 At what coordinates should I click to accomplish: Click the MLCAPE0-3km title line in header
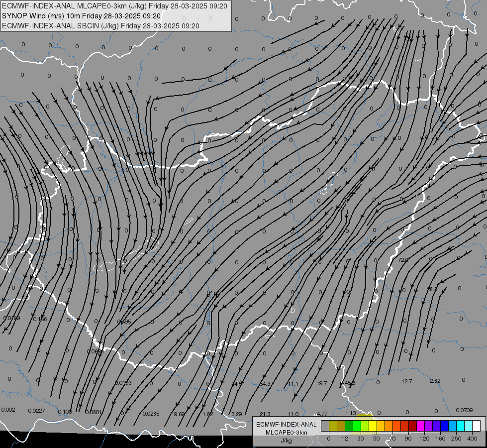point(114,6)
